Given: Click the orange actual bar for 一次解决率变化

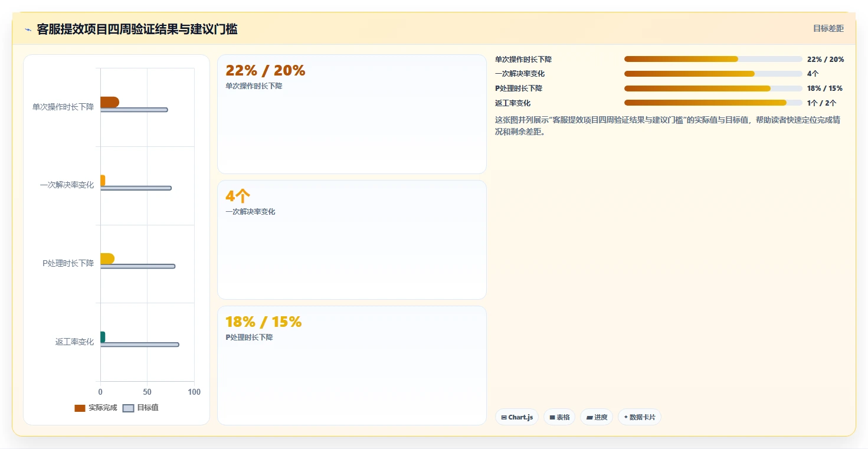Looking at the screenshot, I should pos(103,181).
